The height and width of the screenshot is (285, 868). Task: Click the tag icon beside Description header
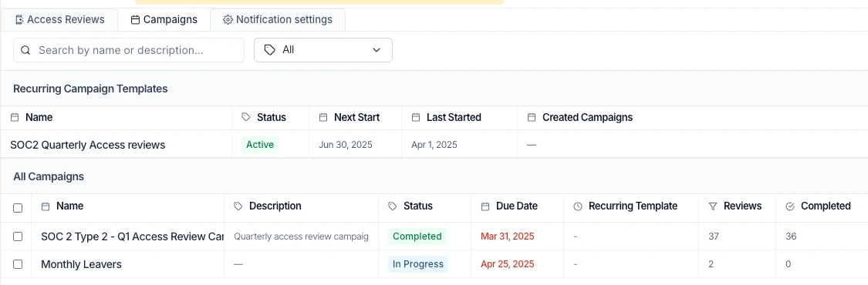click(x=238, y=206)
